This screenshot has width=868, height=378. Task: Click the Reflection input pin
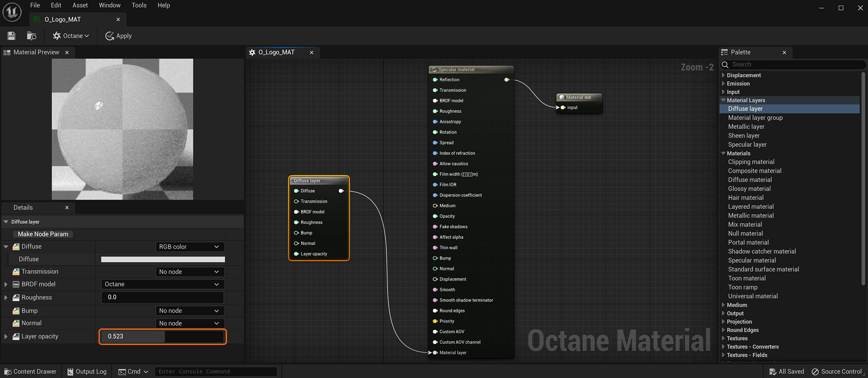click(x=435, y=80)
